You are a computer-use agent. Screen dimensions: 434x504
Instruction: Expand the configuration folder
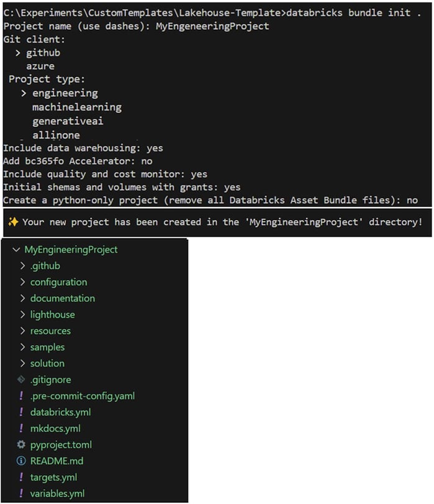(58, 282)
